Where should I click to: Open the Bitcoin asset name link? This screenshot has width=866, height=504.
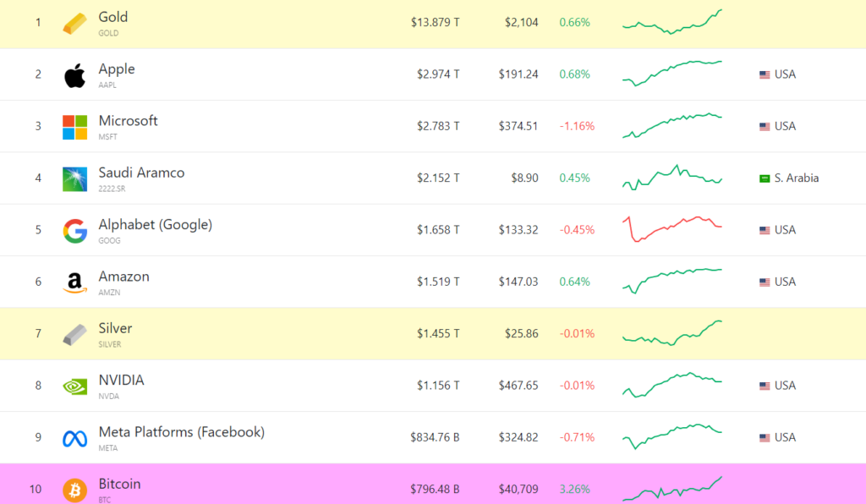pyautogui.click(x=119, y=485)
